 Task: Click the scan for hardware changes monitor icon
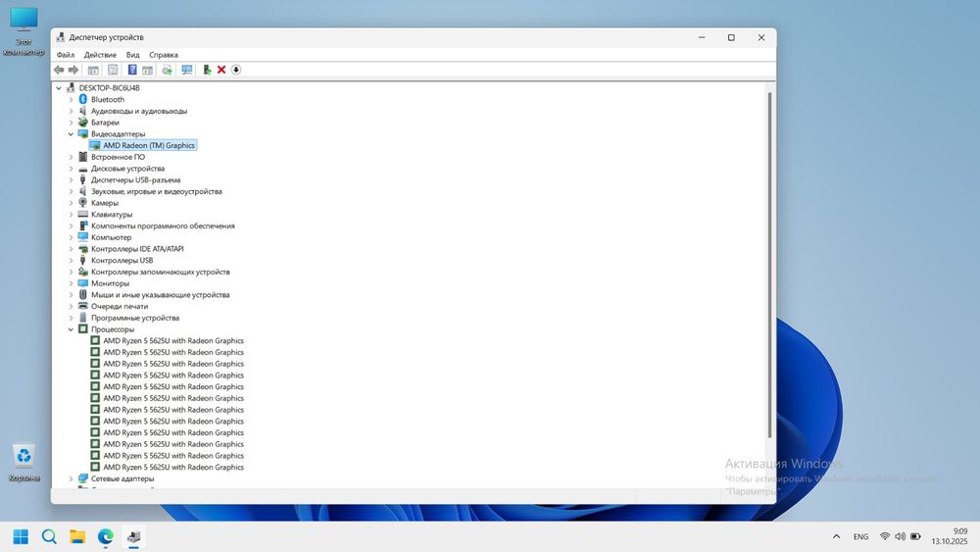coord(187,70)
